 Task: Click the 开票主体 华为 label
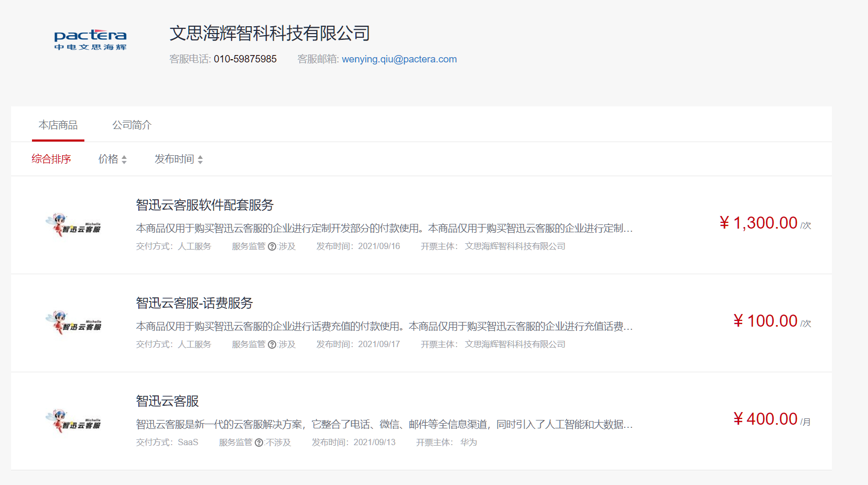click(447, 443)
